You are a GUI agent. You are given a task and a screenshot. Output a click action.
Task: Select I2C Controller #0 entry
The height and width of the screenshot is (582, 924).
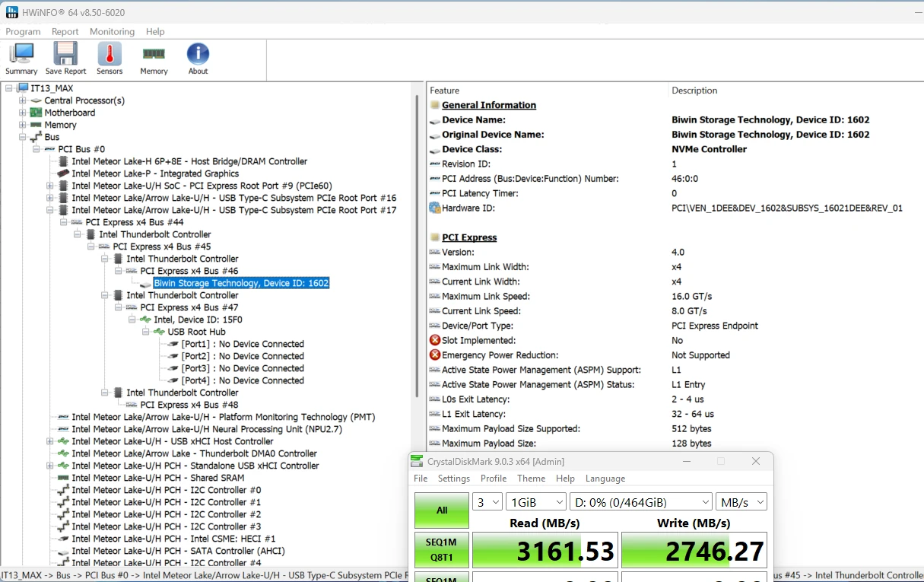(167, 490)
